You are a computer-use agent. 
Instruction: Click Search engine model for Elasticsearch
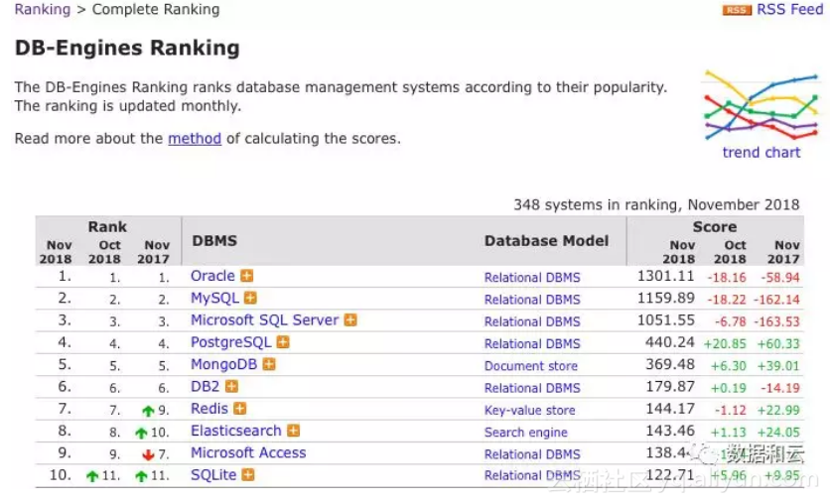[526, 432]
